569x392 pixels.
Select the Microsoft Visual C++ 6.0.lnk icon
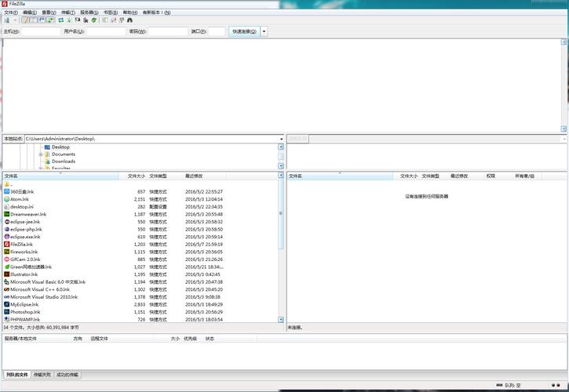[6, 289]
